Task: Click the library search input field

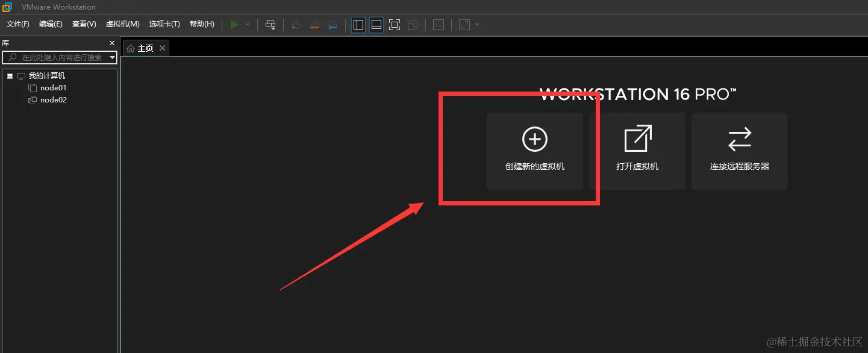Action: pos(58,57)
